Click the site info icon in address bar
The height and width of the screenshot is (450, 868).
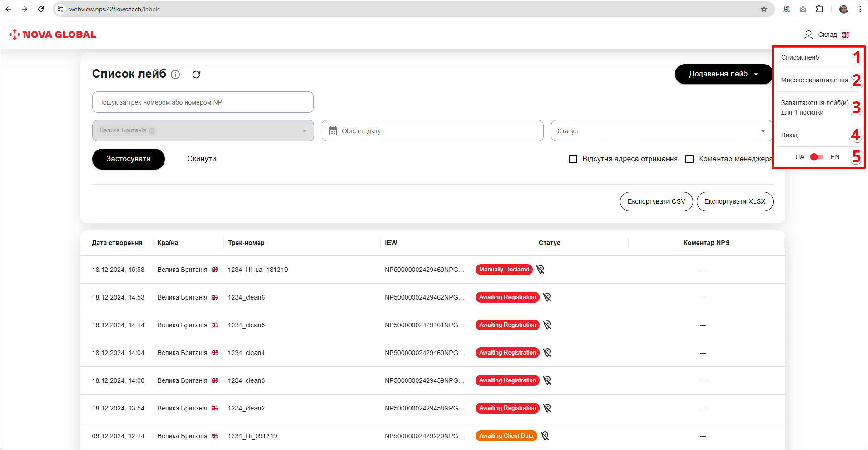(60, 9)
